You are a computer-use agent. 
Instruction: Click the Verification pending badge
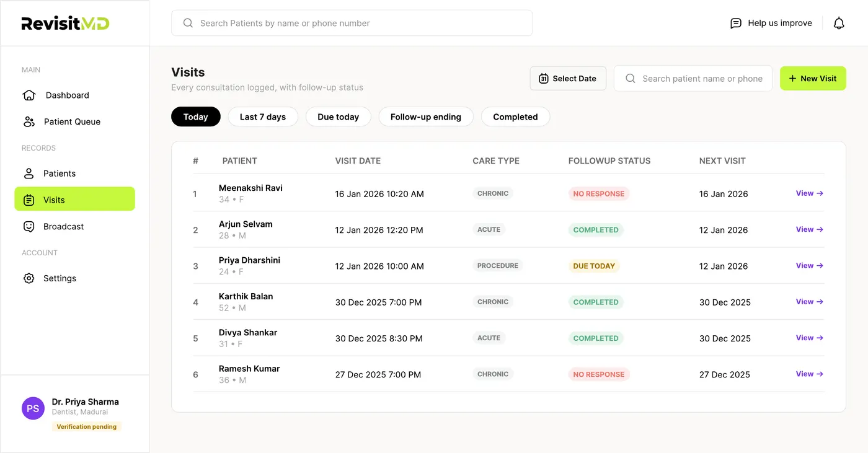pyautogui.click(x=87, y=426)
